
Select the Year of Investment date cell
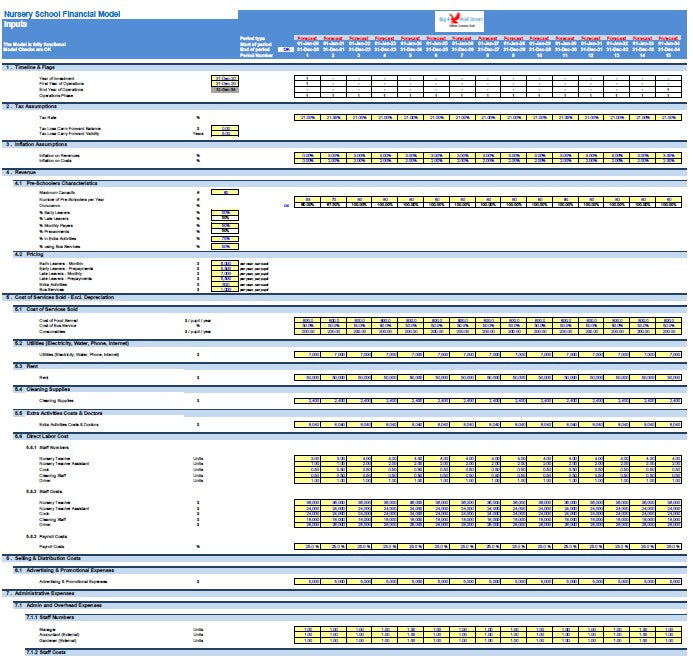(226, 77)
